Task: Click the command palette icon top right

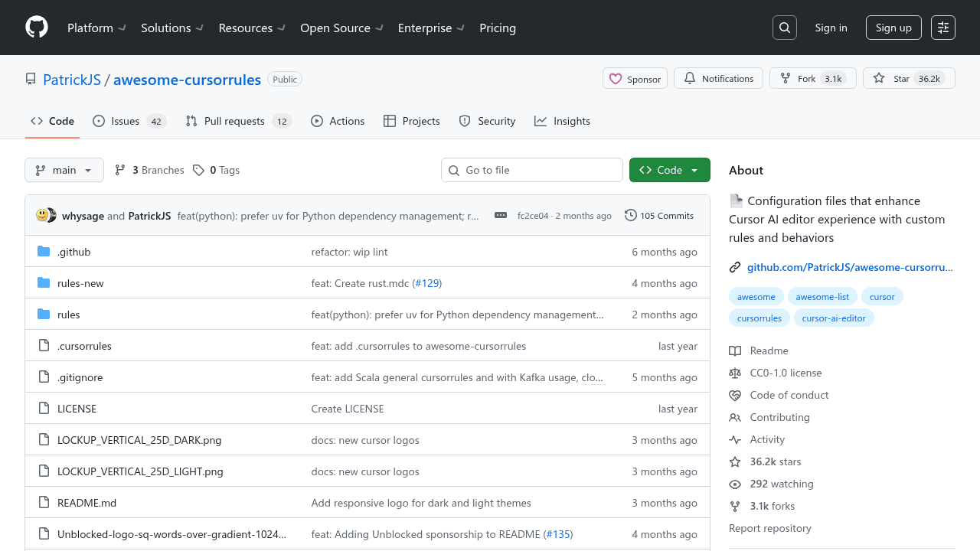Action: 942,28
